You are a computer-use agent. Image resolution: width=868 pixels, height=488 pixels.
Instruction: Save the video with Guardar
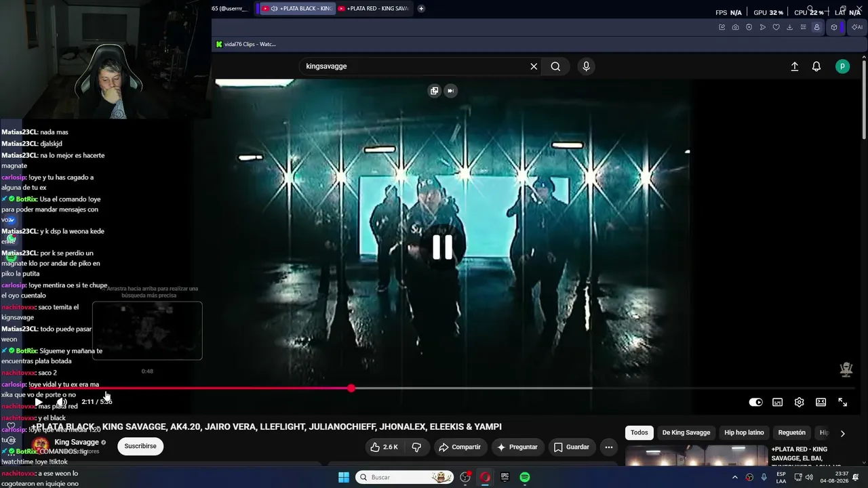[571, 447]
